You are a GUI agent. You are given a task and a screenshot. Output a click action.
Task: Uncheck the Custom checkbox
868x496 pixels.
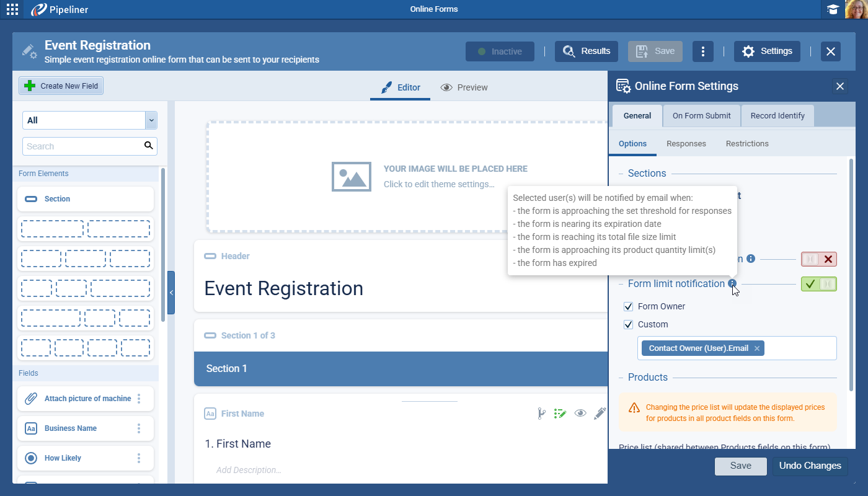(629, 324)
